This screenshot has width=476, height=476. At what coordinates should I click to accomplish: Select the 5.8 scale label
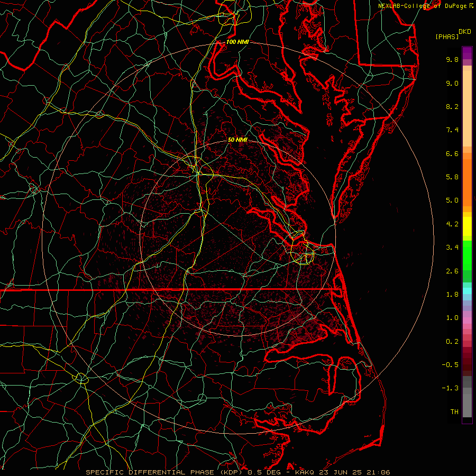point(452,177)
